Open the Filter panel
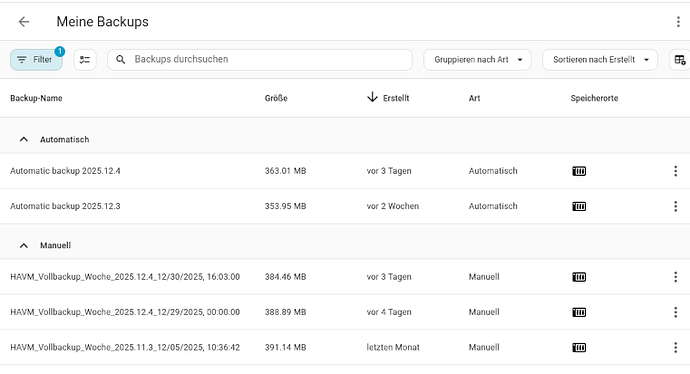The height and width of the screenshot is (374, 690). 36,59
